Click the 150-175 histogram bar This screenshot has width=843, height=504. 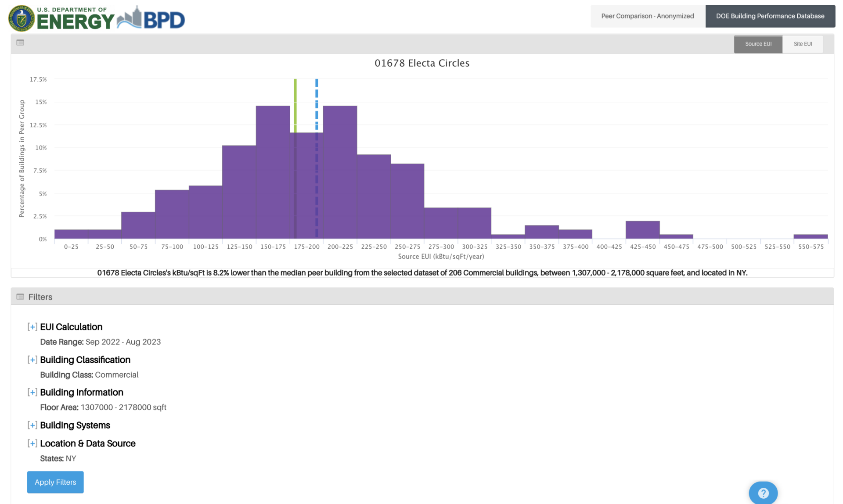273,172
